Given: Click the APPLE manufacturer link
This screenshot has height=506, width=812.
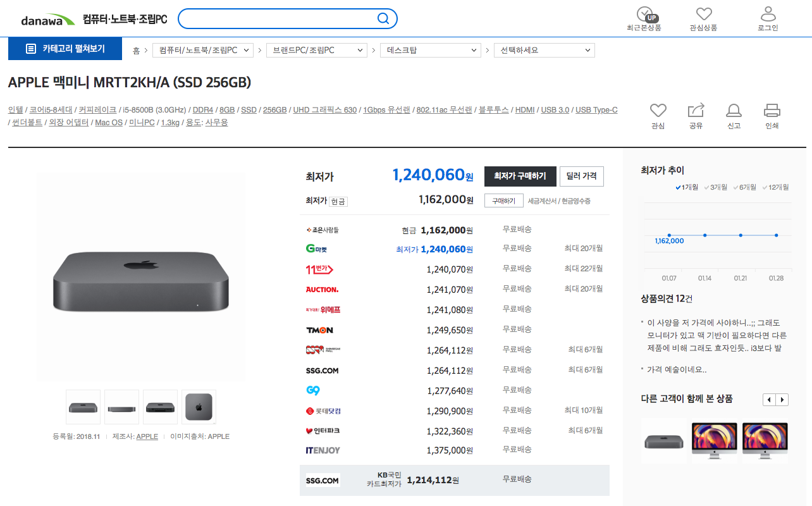Looking at the screenshot, I should [147, 436].
